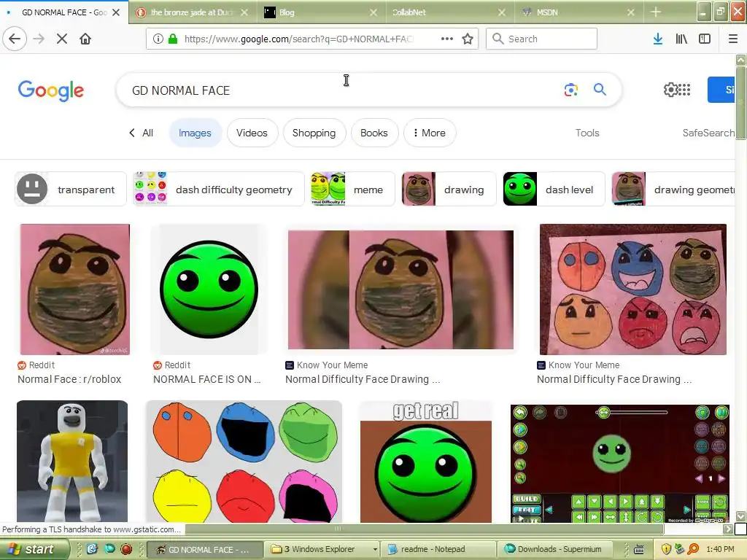Select the Shopping filter
The height and width of the screenshot is (560, 747).
tap(314, 133)
